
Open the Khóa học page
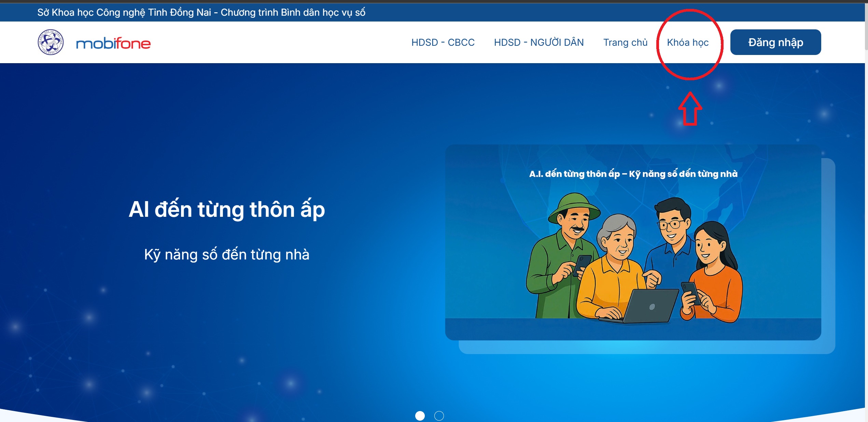(688, 42)
